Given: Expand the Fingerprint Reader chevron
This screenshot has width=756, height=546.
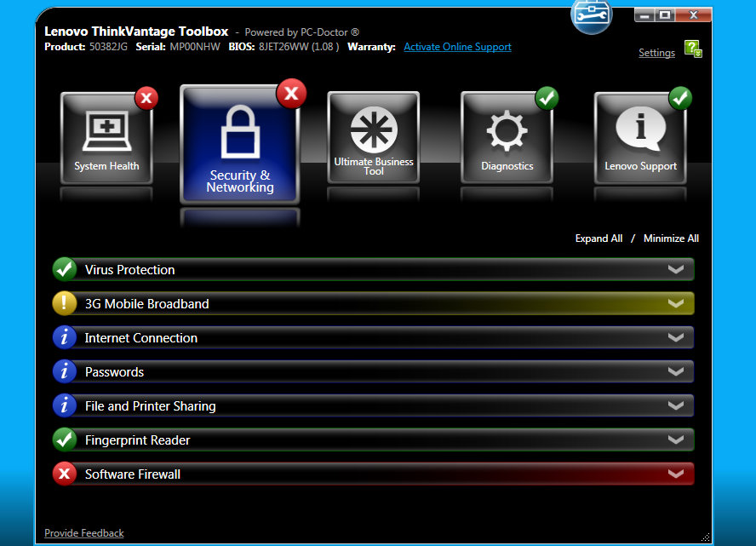Looking at the screenshot, I should pyautogui.click(x=676, y=440).
